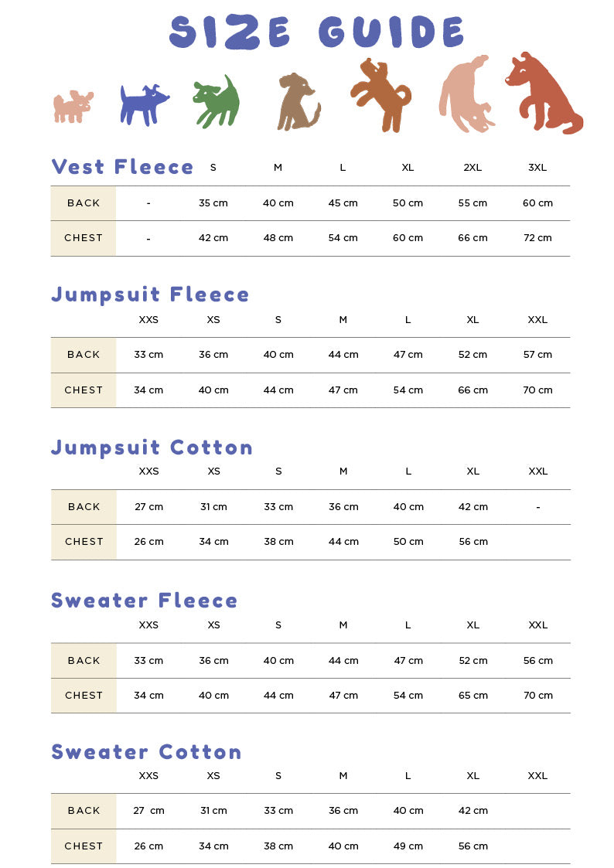The width and height of the screenshot is (614, 868).
Task: Select the 2XL column header
Action: [x=472, y=168]
